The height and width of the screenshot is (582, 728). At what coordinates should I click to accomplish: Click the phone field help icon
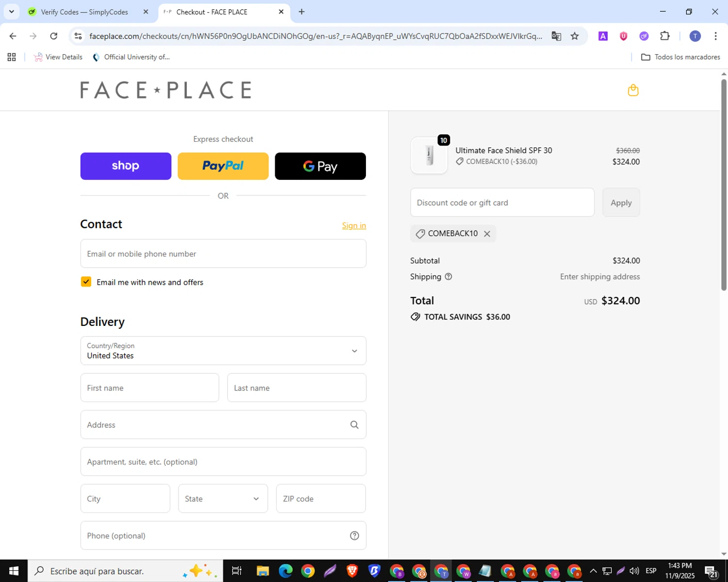[x=354, y=535]
